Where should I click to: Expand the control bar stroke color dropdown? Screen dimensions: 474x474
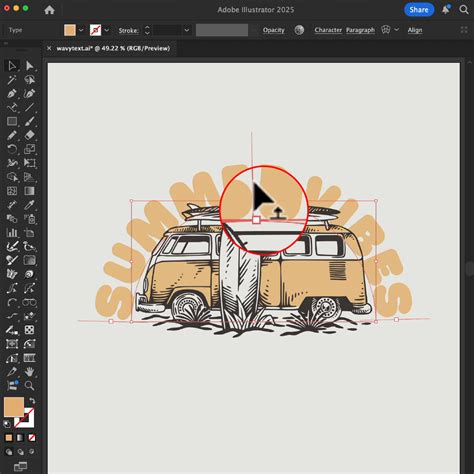point(107,30)
